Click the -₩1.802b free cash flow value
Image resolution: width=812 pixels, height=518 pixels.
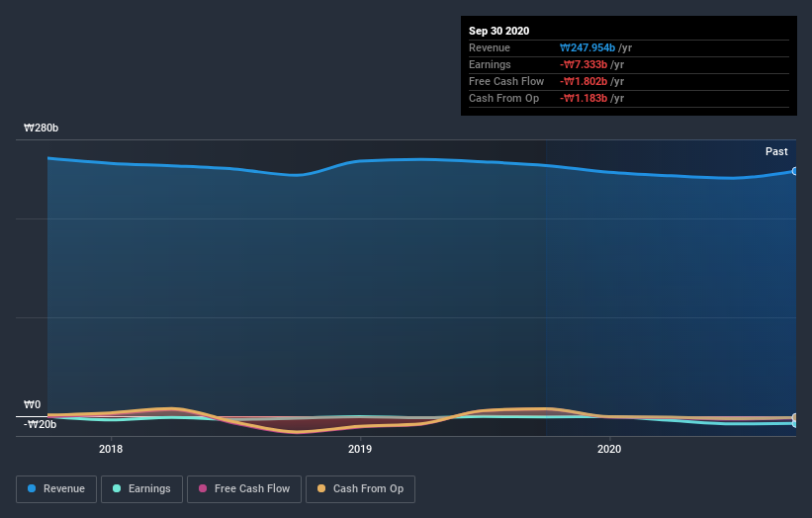point(584,81)
